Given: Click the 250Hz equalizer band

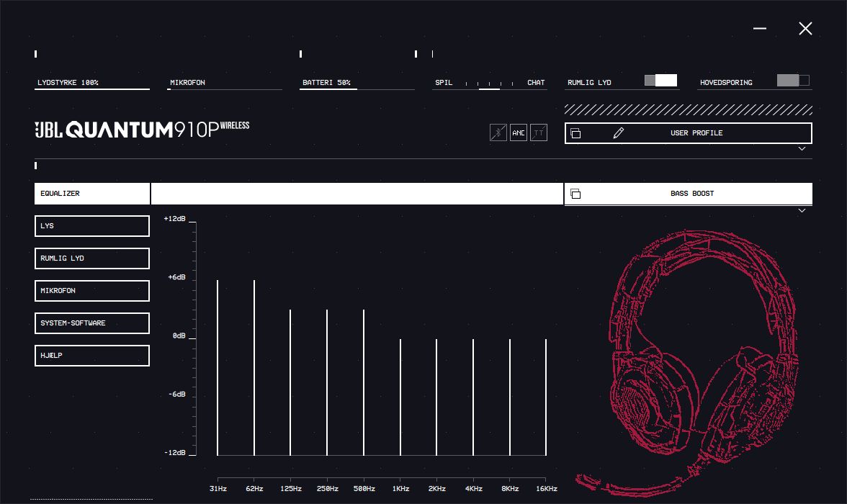Looking at the screenshot, I should [327, 382].
